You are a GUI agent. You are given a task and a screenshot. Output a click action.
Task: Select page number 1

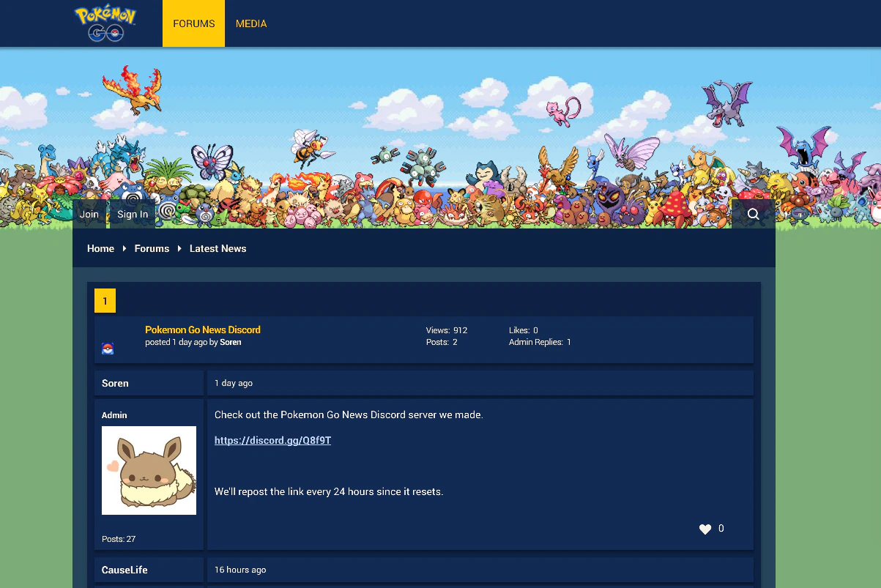(x=105, y=300)
